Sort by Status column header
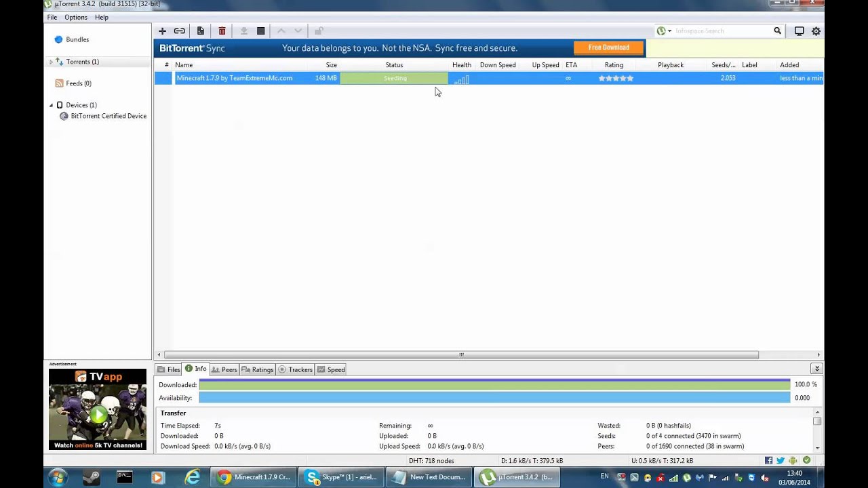868x488 pixels. [x=394, y=65]
